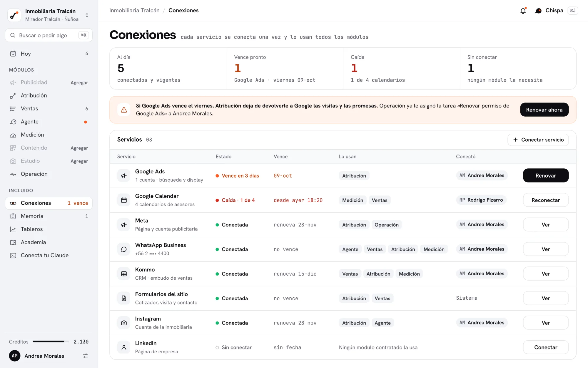The width and height of the screenshot is (588, 368).
Task: Click the search magnifier icon
Action: point(13,35)
